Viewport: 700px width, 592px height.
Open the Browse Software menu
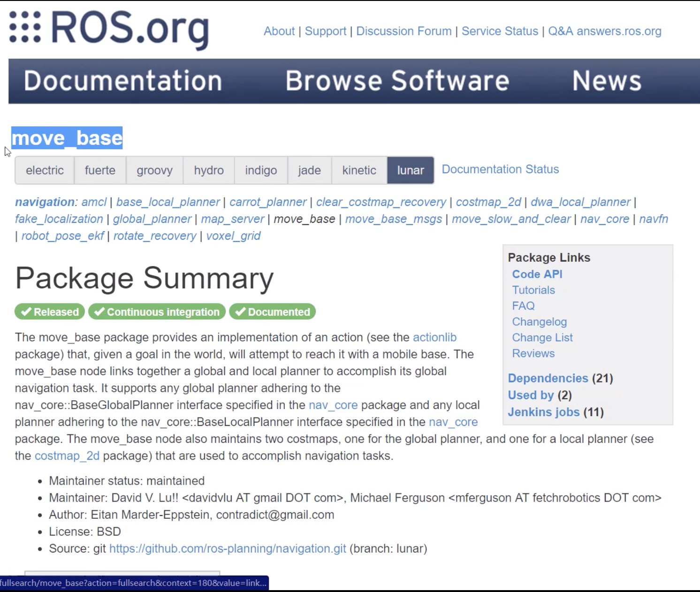[397, 81]
